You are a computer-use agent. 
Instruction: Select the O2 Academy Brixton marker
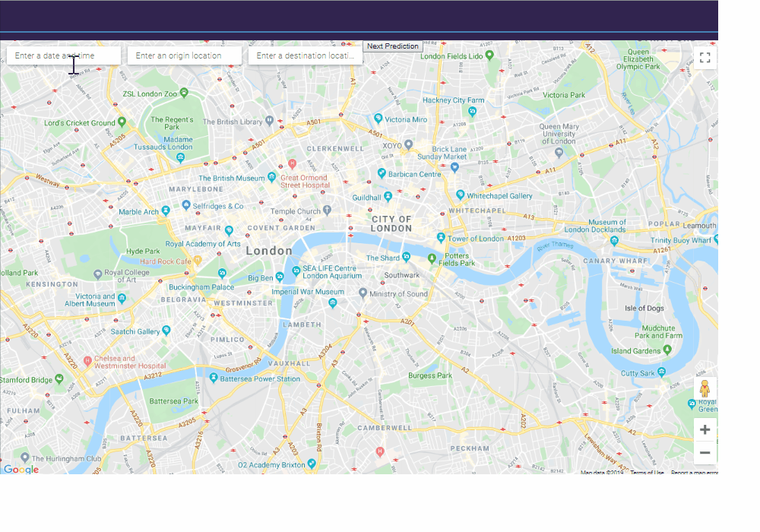[312, 463]
